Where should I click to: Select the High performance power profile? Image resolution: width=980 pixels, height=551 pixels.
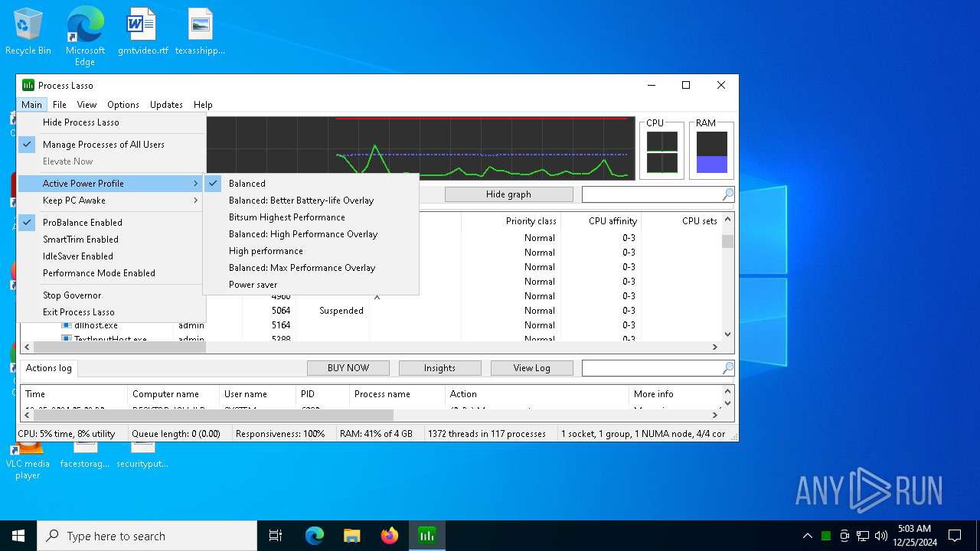[311, 251]
